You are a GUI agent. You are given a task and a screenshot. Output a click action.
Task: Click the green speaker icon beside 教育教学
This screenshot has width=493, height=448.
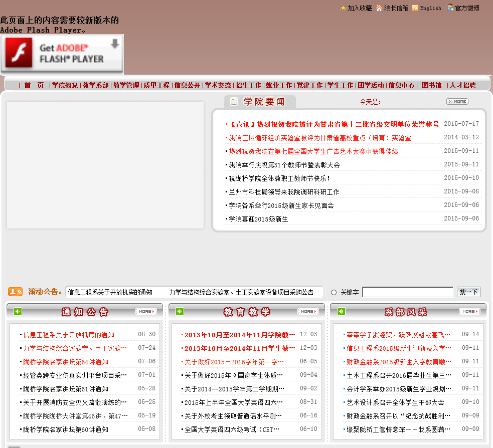coord(180,311)
